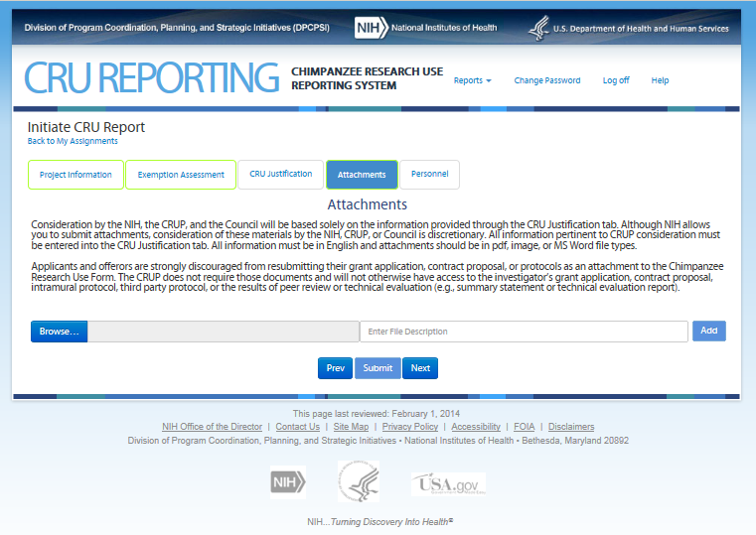Click the Add attachment button
756x535 pixels.
708,331
